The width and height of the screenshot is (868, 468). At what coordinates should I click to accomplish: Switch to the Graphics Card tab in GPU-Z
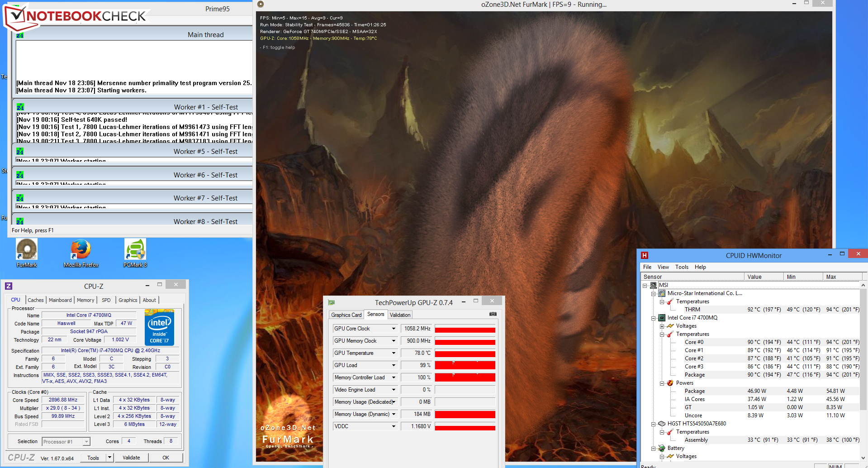[346, 315]
